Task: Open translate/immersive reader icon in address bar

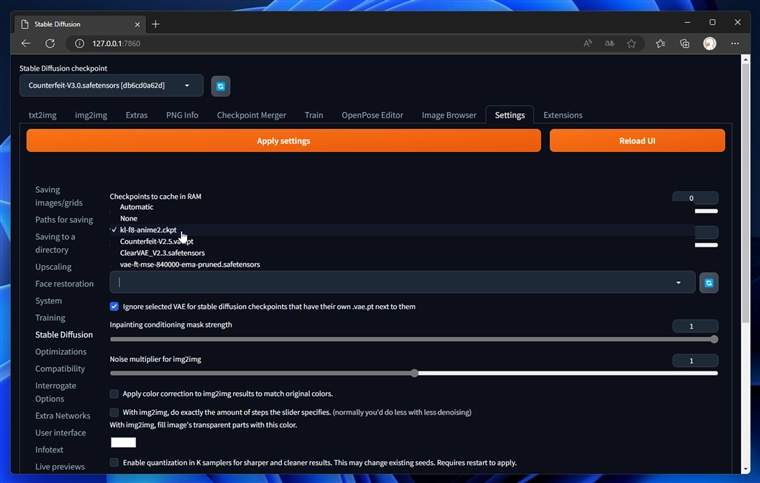Action: 609,44
